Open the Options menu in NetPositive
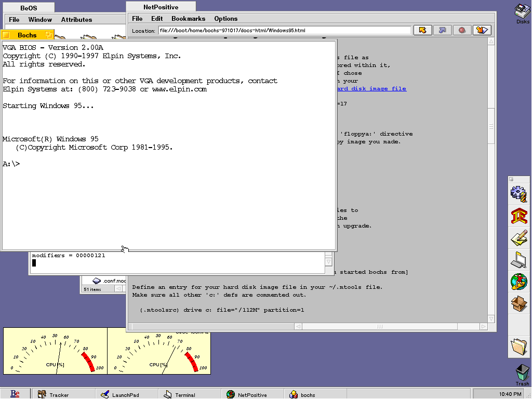Screen dimensions: 532x399 (x=225, y=19)
